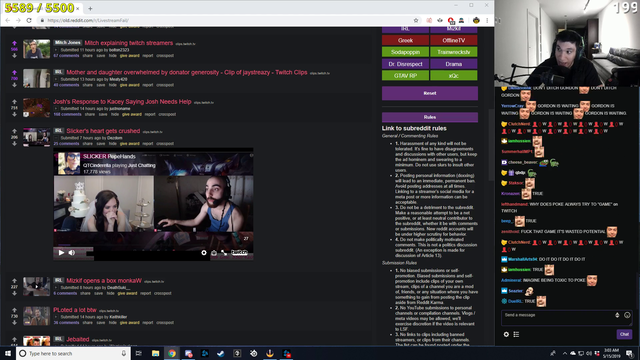
Task: Downvote 'Slicker's heart gets crushed' post
Action: pyautogui.click(x=14, y=144)
